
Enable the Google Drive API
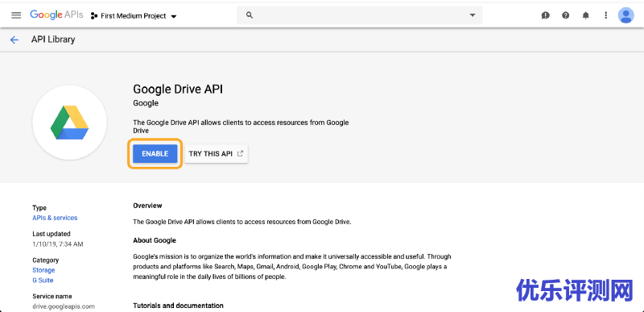pyautogui.click(x=155, y=154)
